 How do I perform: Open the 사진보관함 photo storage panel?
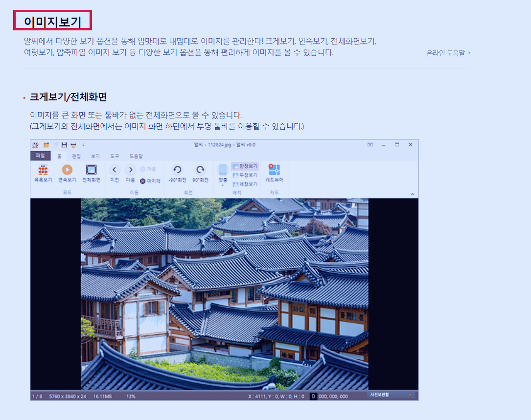coord(380,395)
